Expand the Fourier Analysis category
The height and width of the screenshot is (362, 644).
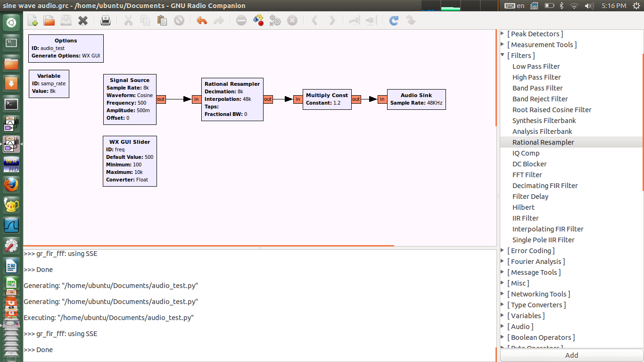click(x=503, y=261)
